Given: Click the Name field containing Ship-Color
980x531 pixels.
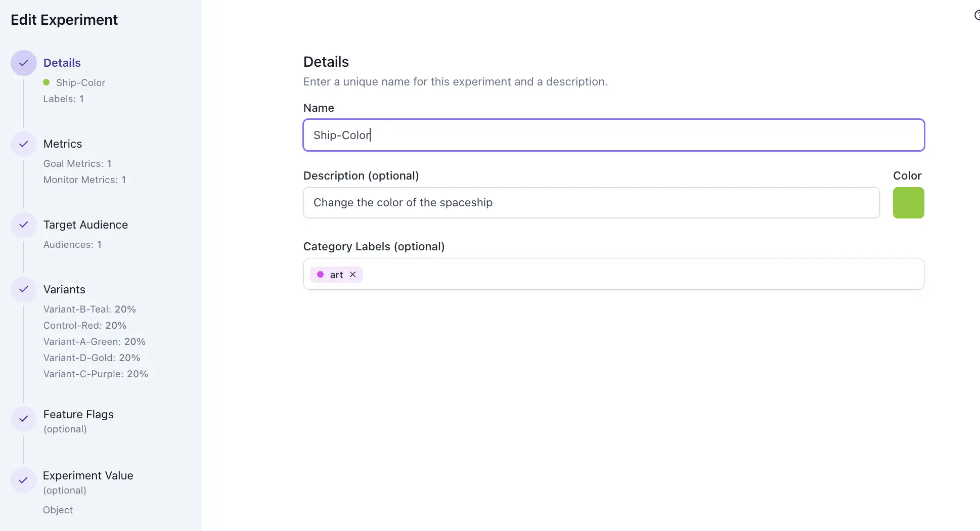Looking at the screenshot, I should pyautogui.click(x=613, y=135).
